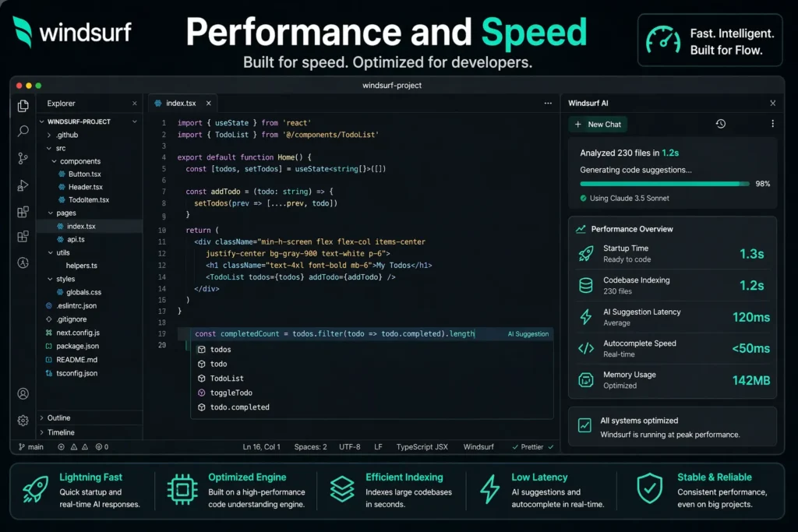The width and height of the screenshot is (798, 532).
Task: Click the 'Ln 16, Col 1' cursor position
Action: (261, 447)
